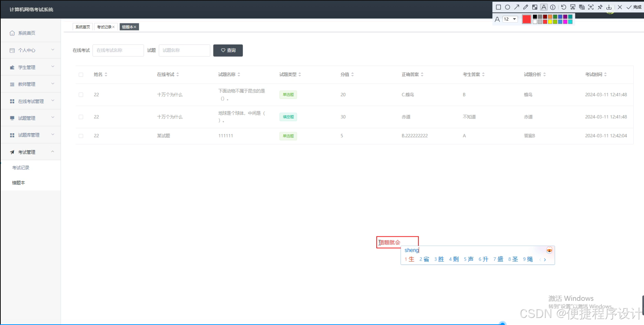Choose IME candidate 2 省
The height and width of the screenshot is (325, 644).
click(x=424, y=259)
